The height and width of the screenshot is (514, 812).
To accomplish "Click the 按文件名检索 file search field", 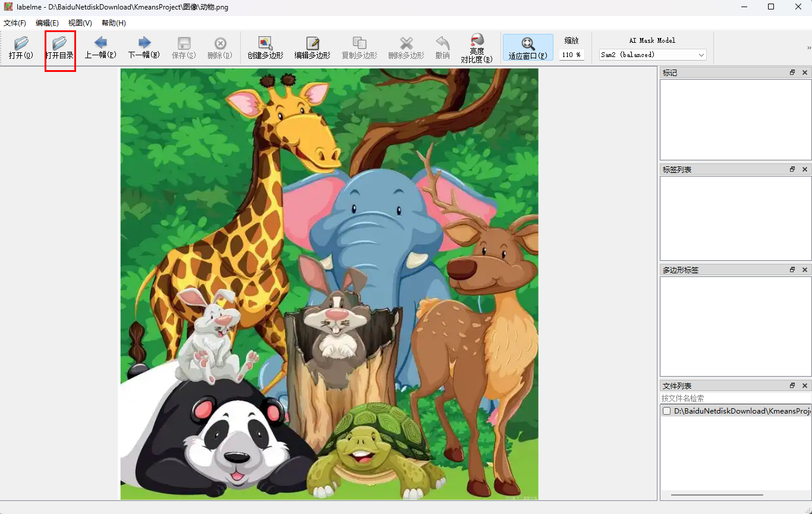I will tap(735, 398).
